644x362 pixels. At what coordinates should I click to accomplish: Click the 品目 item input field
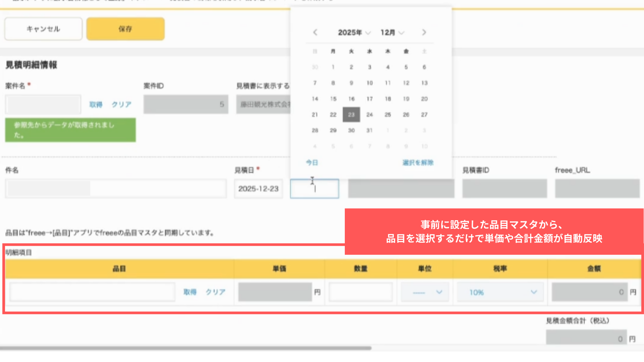point(91,292)
